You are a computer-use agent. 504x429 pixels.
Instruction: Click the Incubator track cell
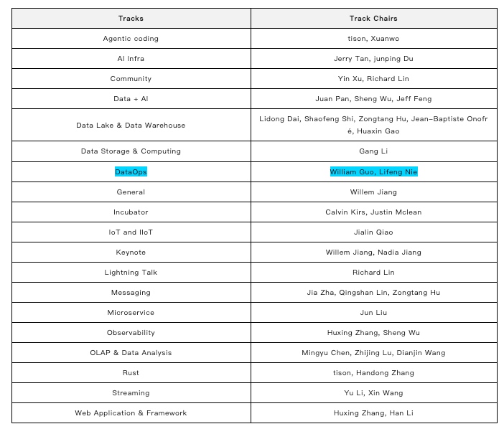click(x=131, y=212)
